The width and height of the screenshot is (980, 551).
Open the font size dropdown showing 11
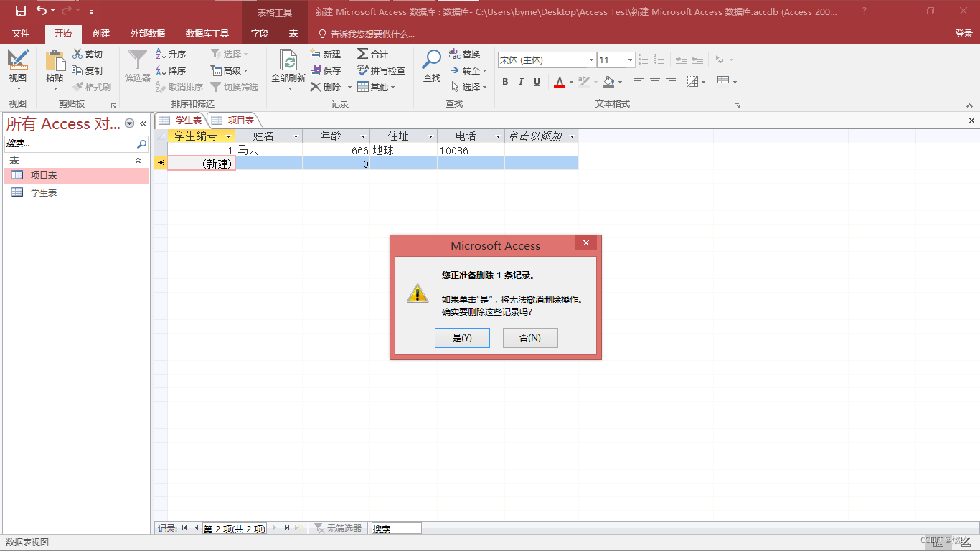(x=630, y=60)
